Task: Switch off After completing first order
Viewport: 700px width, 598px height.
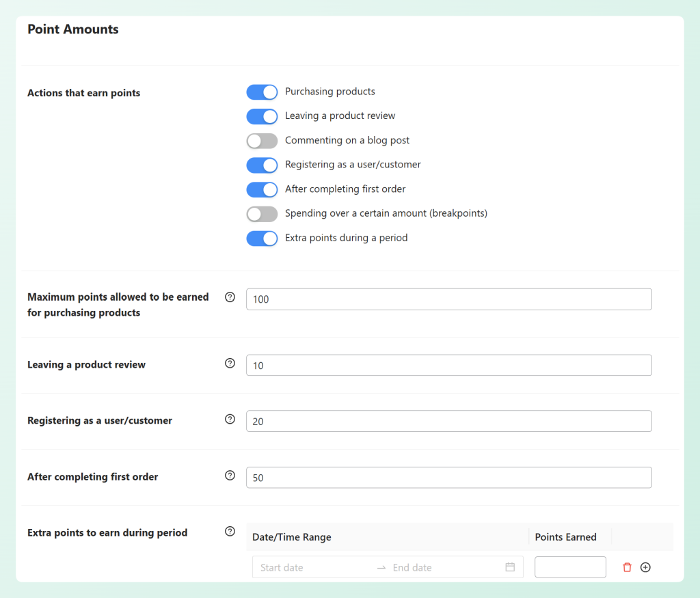Action: click(x=262, y=190)
